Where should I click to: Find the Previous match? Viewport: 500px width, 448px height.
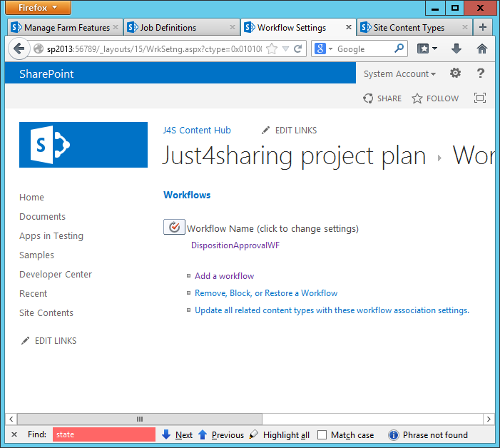221,435
